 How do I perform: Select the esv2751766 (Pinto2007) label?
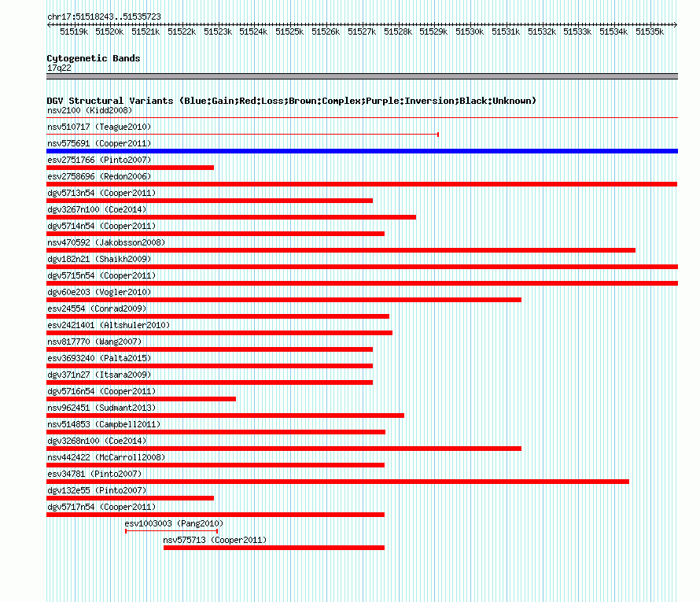point(99,160)
